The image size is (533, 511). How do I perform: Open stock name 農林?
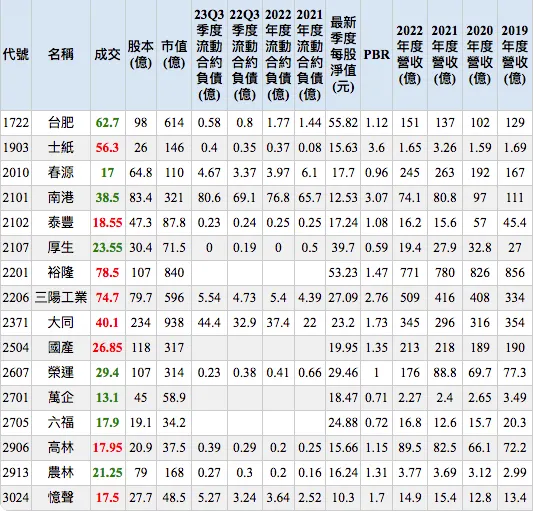[61, 473]
